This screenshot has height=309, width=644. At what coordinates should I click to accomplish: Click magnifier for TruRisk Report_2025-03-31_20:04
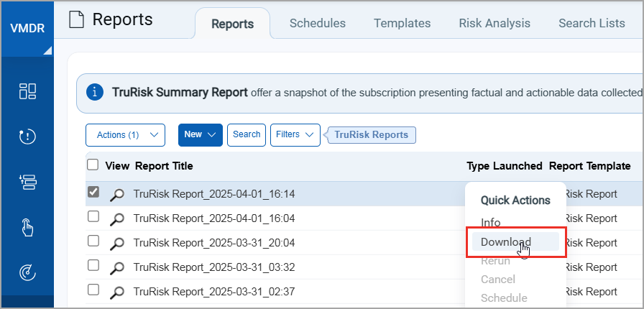(x=117, y=244)
